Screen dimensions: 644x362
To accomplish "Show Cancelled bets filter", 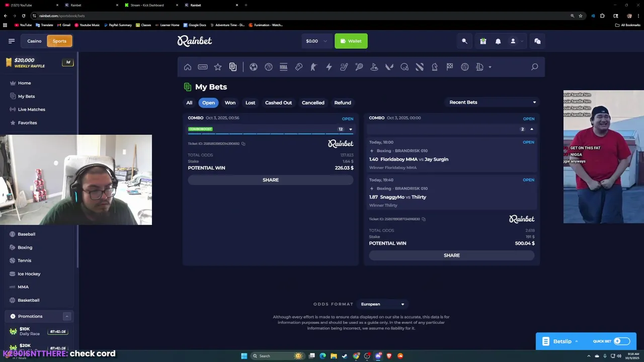I will [x=313, y=103].
